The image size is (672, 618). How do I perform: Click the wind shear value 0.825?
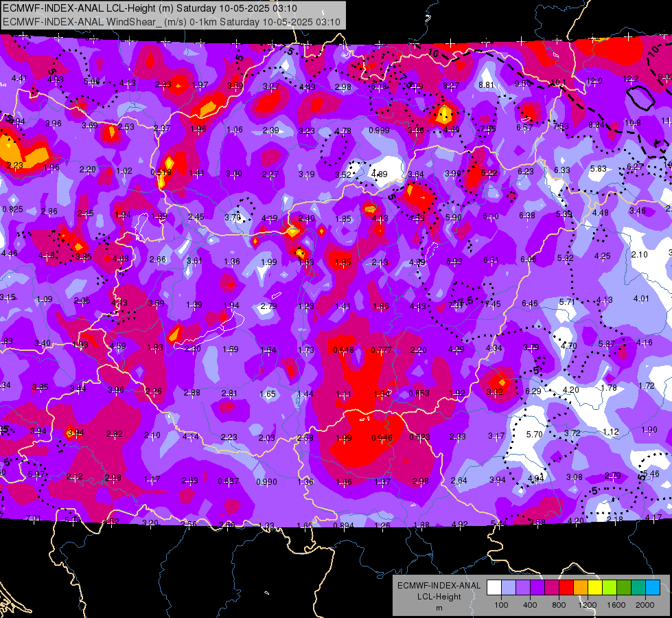(13, 209)
